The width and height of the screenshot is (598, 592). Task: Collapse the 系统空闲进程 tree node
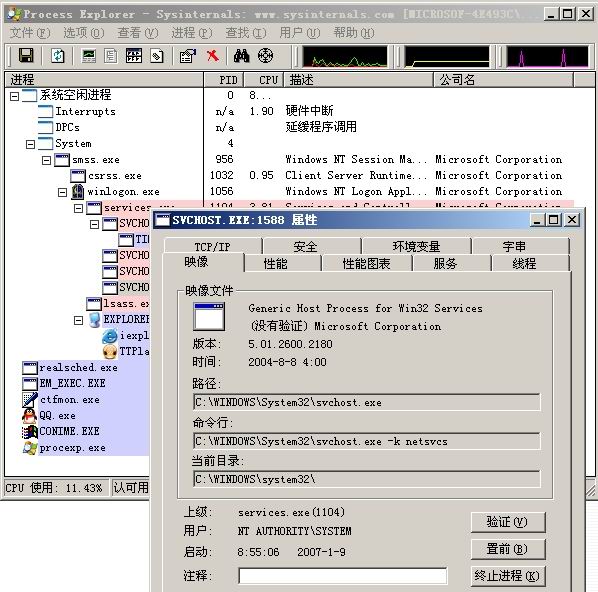(x=14, y=96)
